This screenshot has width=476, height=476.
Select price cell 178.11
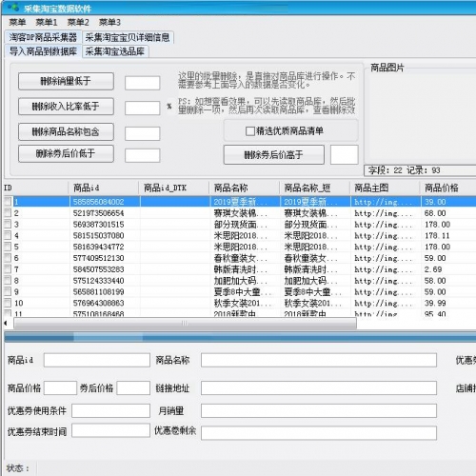pyautogui.click(x=437, y=235)
